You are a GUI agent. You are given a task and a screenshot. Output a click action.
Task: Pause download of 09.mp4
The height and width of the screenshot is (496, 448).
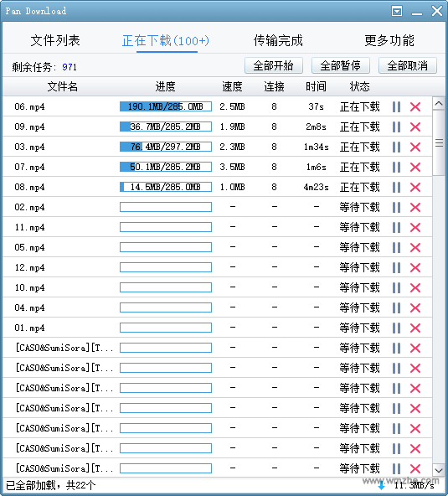click(x=396, y=127)
